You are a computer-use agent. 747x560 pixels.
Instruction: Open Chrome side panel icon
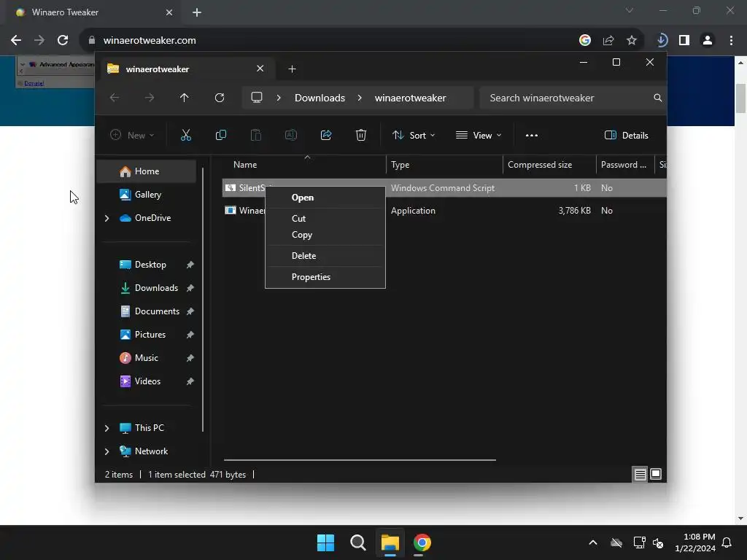[x=684, y=41]
